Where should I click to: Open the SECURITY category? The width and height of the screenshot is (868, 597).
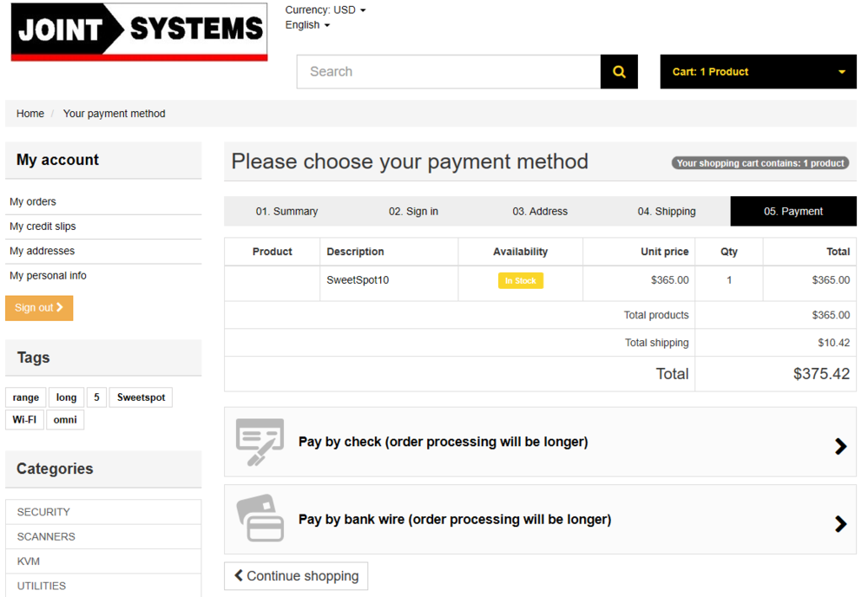[43, 511]
